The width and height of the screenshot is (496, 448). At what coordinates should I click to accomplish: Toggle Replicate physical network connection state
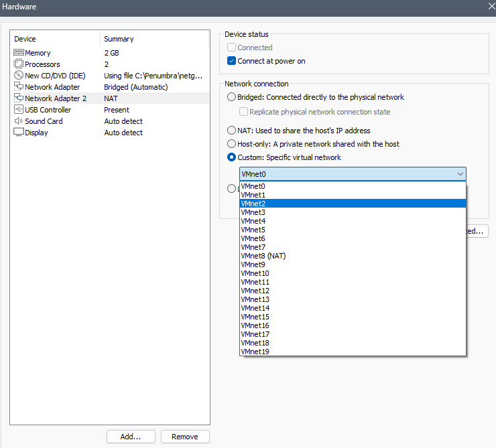243,112
